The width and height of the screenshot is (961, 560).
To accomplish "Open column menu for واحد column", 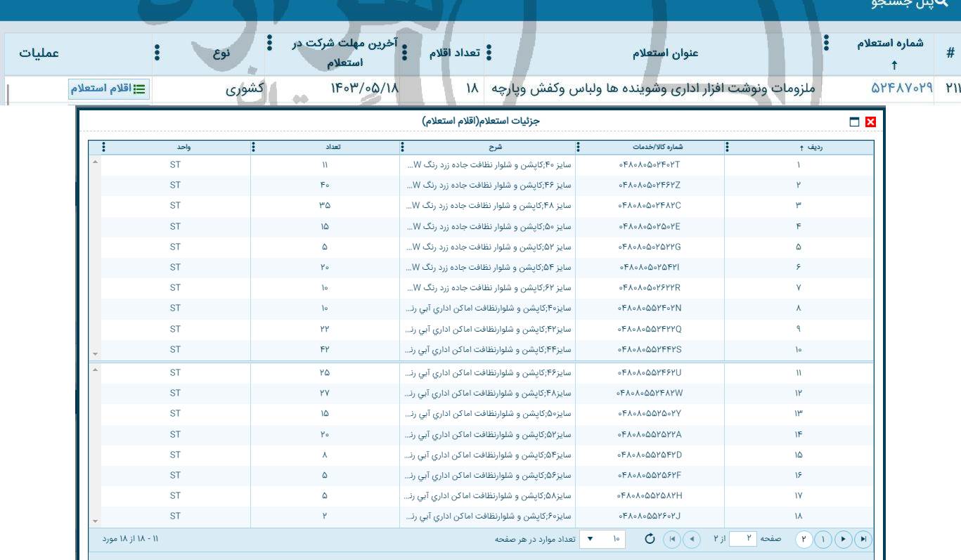I will [x=104, y=148].
